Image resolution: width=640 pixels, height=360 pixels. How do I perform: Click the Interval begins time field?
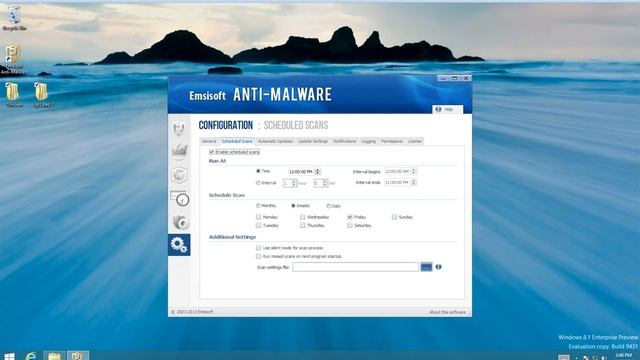397,171
